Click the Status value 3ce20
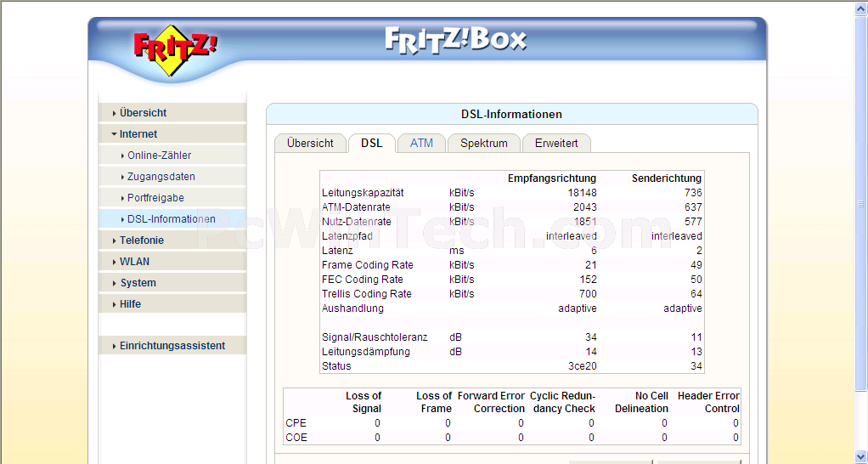868x464 pixels. click(x=583, y=366)
